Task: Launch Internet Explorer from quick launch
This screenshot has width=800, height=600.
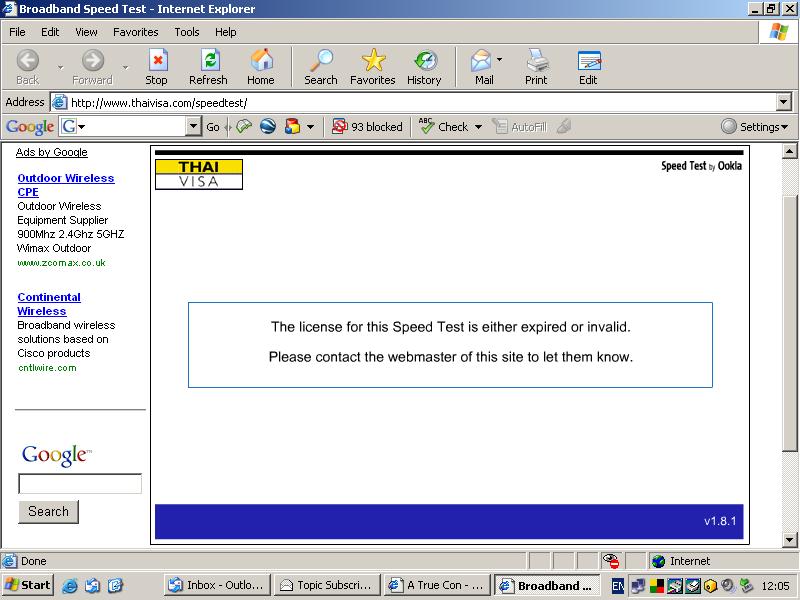Action: click(69, 585)
